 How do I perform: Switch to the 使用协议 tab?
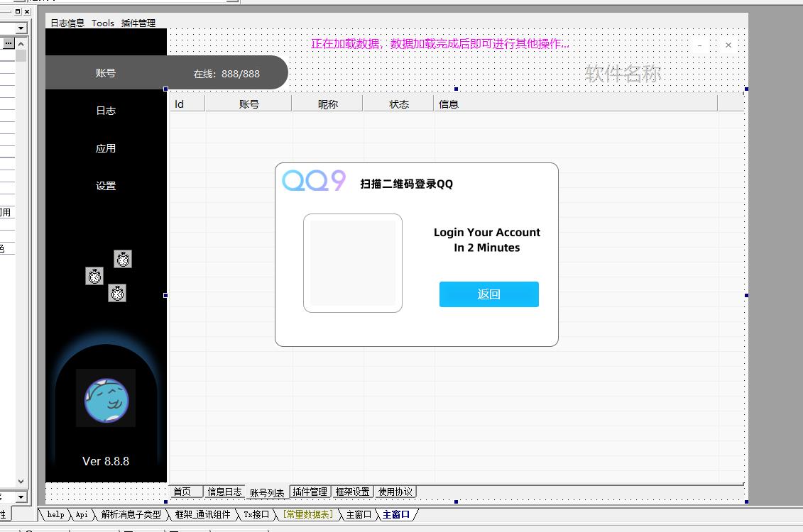pyautogui.click(x=395, y=492)
